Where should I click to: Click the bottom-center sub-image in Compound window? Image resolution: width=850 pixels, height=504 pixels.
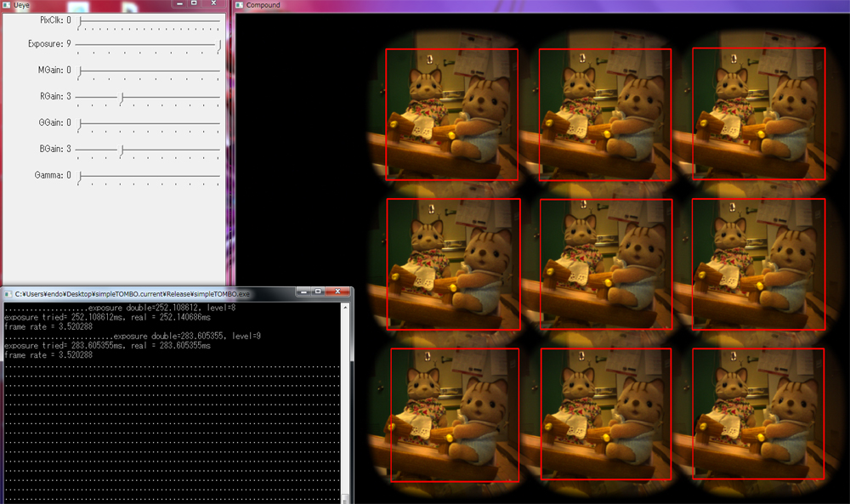[606, 414]
